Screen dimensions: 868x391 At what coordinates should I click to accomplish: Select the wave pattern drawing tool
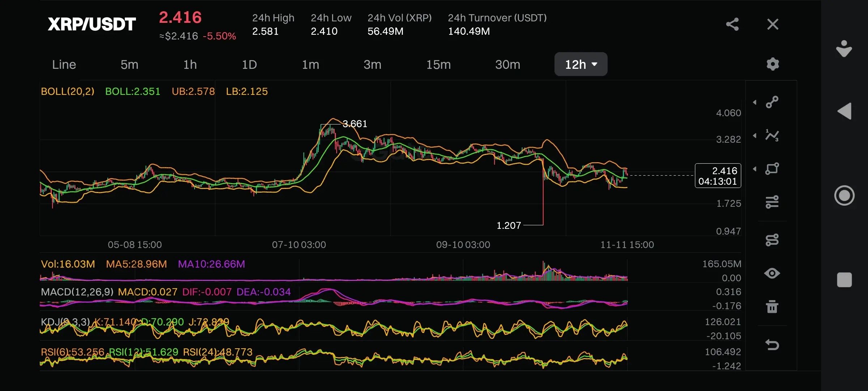coord(772,136)
